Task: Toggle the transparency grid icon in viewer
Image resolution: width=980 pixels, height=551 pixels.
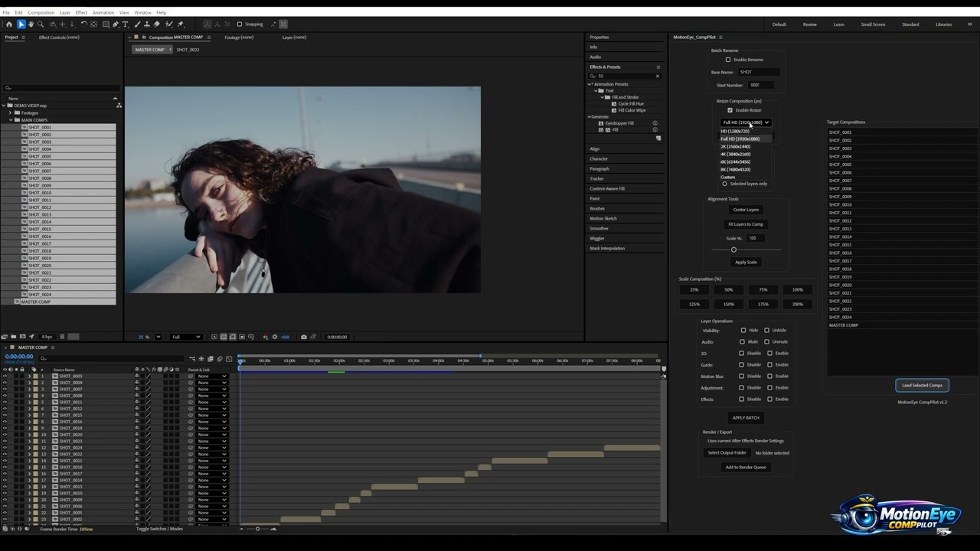Action: click(x=224, y=337)
